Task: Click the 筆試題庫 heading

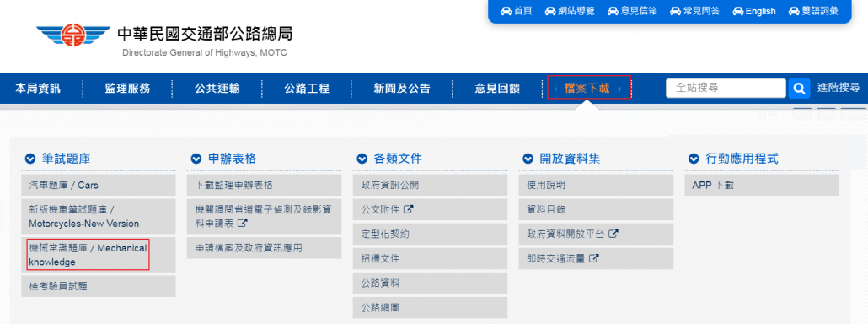Action: pos(66,159)
